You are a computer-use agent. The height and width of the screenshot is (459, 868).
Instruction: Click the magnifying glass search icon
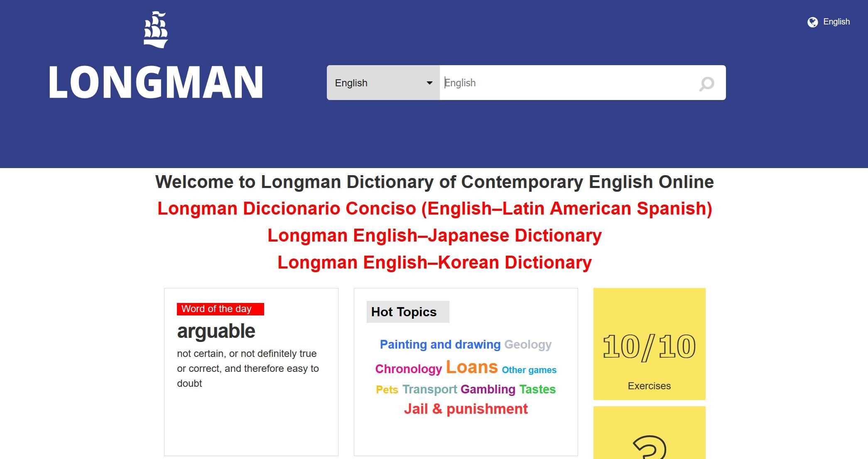pos(706,83)
